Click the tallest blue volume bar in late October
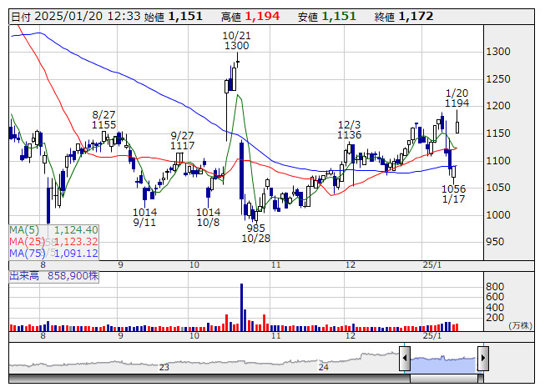 tap(241, 307)
